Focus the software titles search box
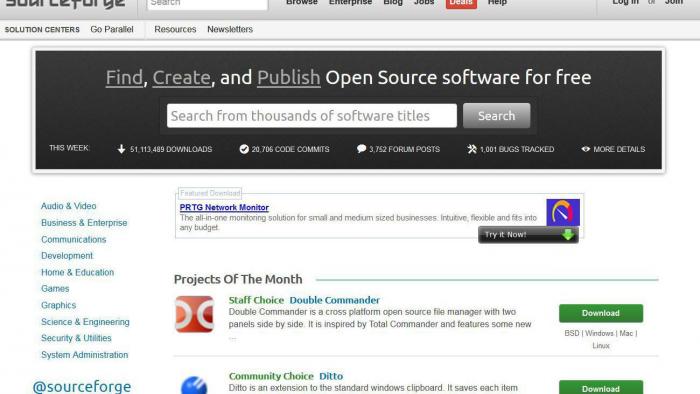 pyautogui.click(x=312, y=116)
